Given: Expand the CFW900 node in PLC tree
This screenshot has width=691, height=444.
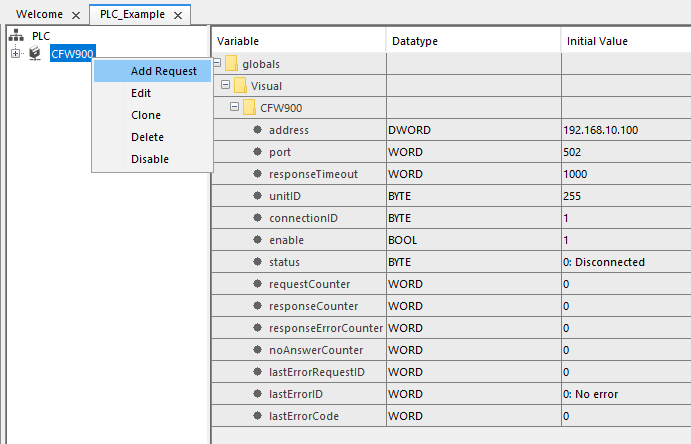Looking at the screenshot, I should click(x=15, y=52).
